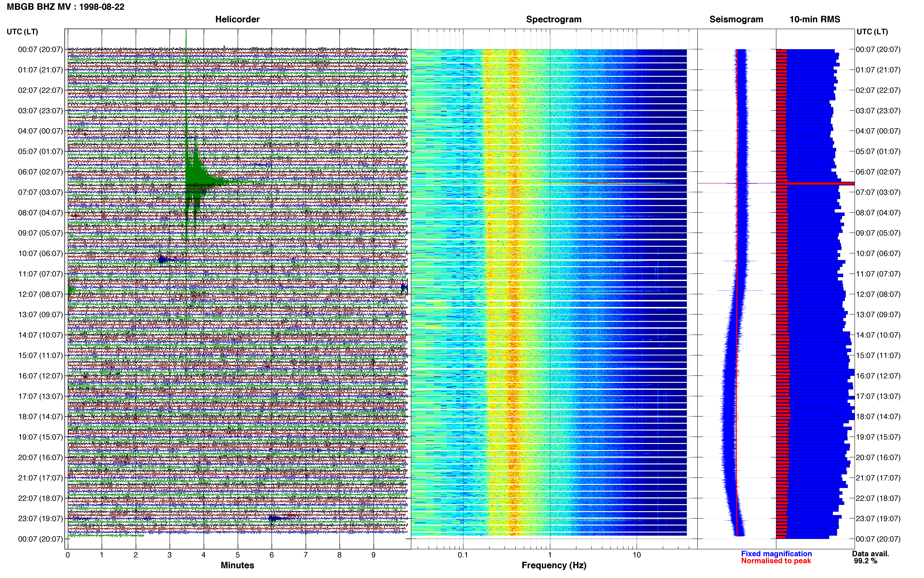Click left time label '17:07 (13:07)'
924x578 pixels.
tap(41, 396)
